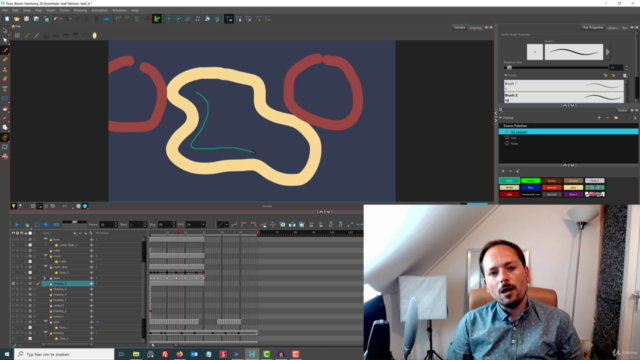The height and width of the screenshot is (360, 640).
Task: Select the Rectangle shape tool
Action: coord(5,98)
